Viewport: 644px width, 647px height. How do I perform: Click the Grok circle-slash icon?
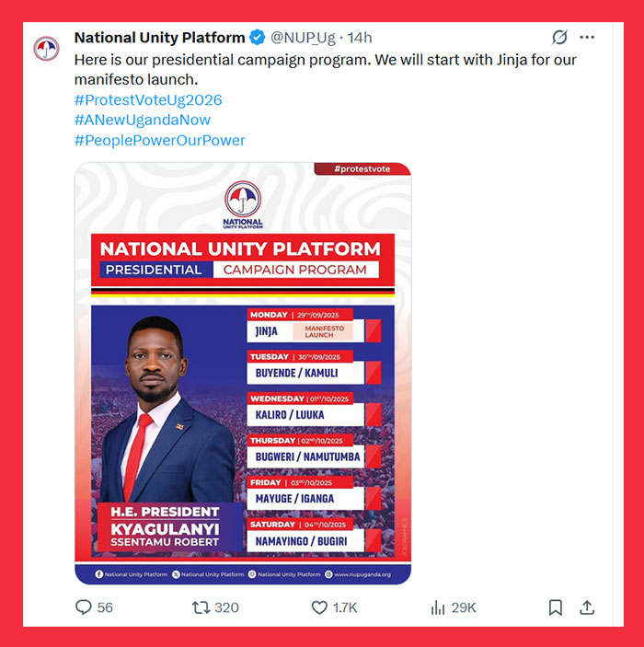tap(560, 37)
